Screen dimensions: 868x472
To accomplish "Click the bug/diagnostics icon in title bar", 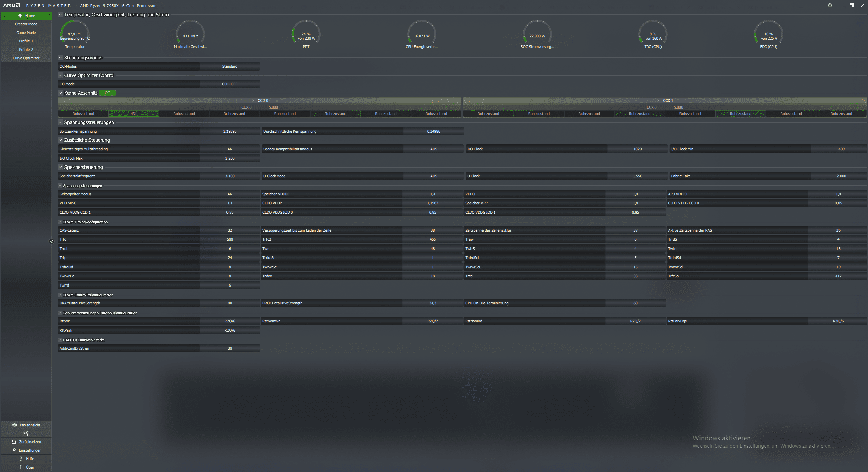I will click(x=830, y=5).
